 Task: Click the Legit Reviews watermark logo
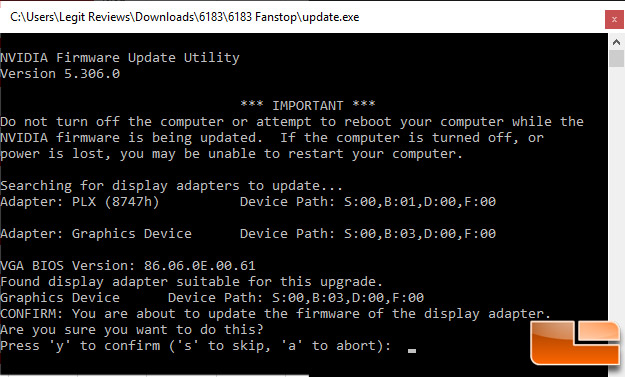(576, 342)
